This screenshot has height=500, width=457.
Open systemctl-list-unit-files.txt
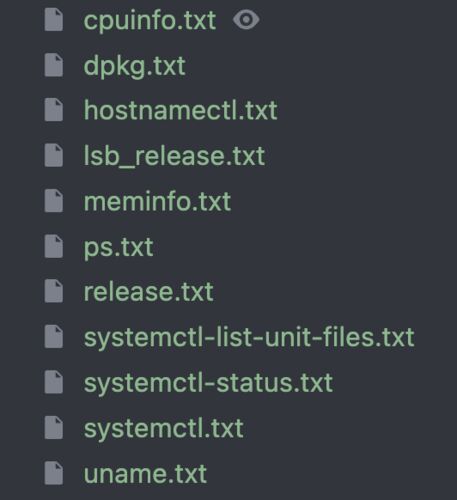(x=249, y=338)
